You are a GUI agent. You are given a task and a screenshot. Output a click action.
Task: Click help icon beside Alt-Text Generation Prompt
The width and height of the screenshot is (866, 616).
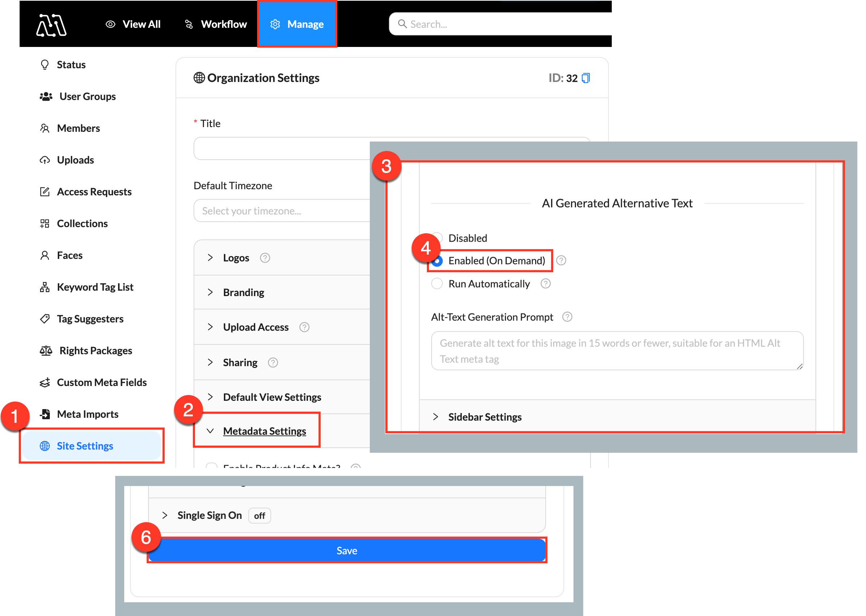pos(567,317)
